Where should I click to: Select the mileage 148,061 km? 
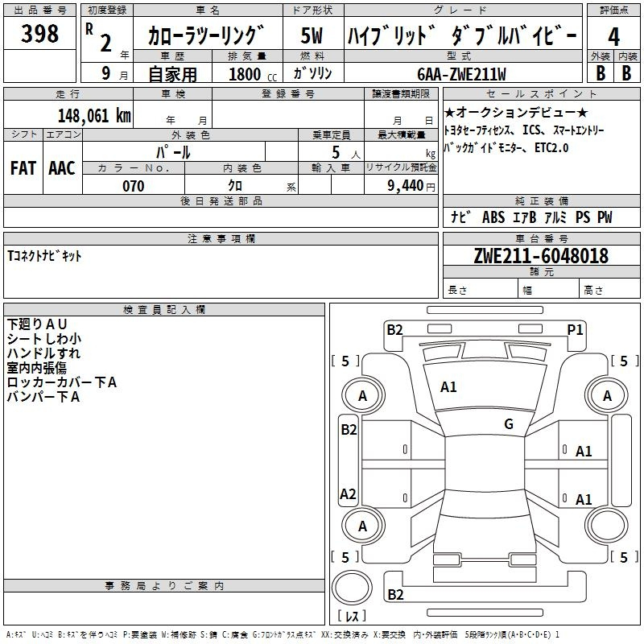pyautogui.click(x=94, y=115)
